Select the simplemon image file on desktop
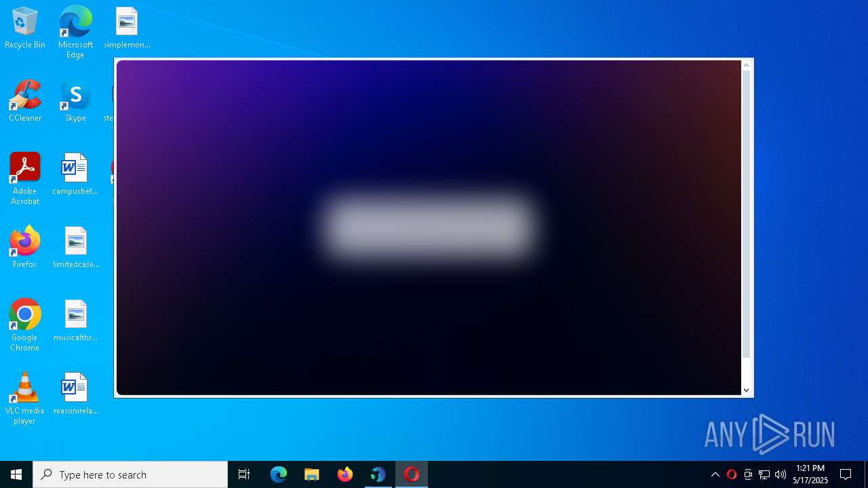 127,28
